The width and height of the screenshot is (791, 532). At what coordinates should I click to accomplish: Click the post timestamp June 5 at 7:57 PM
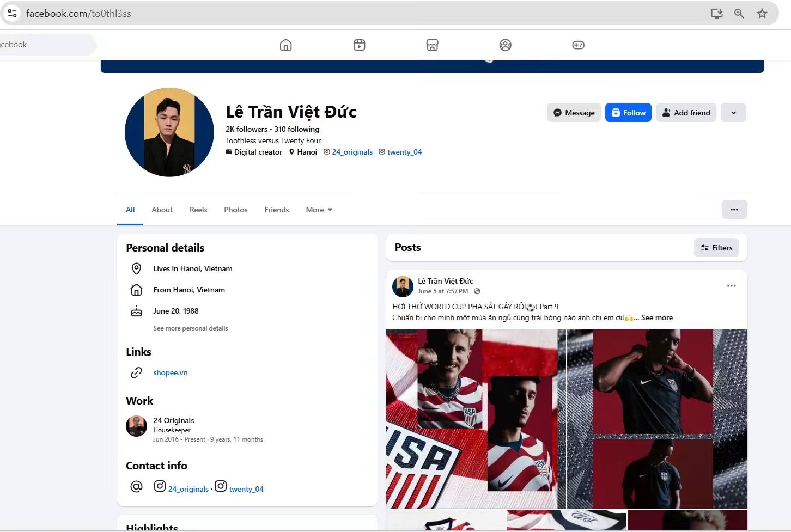pos(443,291)
